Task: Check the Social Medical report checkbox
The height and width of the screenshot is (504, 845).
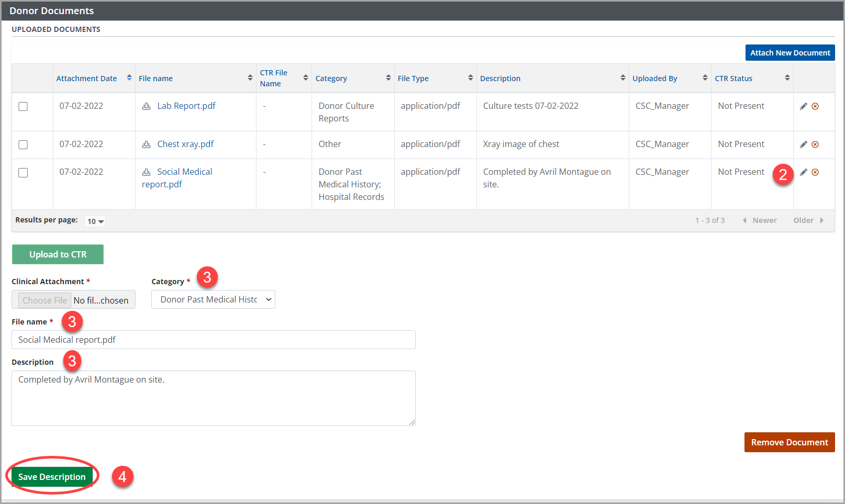Action: click(x=23, y=173)
